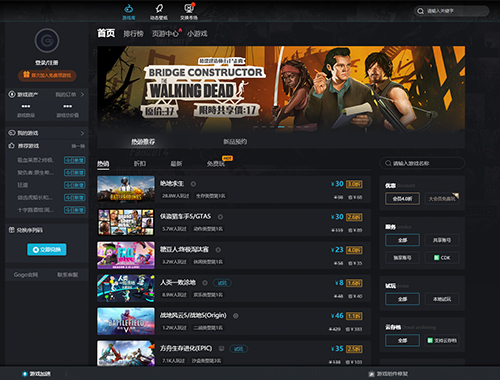The height and width of the screenshot is (380, 500).
Task: Open the 小游戏 tab
Action: point(197,34)
